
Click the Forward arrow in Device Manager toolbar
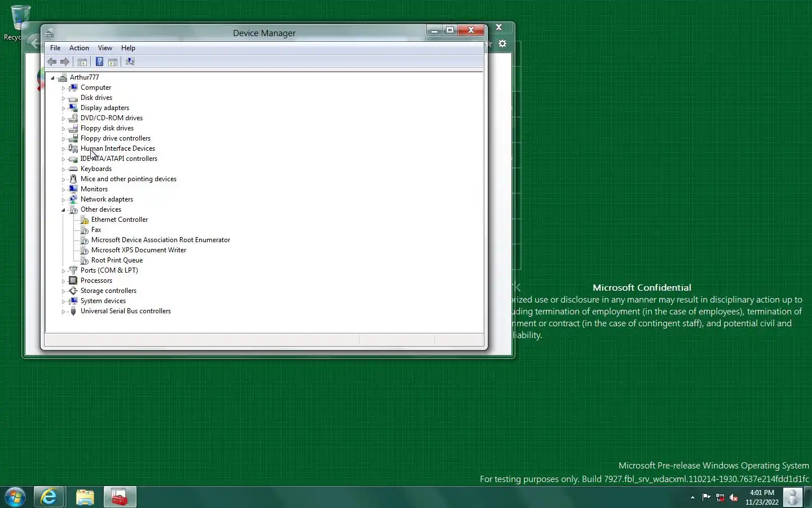coord(65,62)
